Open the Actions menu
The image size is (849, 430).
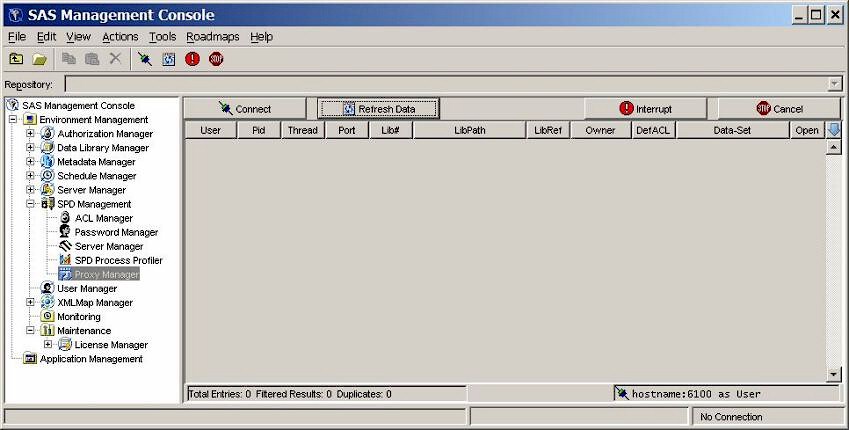pos(120,37)
